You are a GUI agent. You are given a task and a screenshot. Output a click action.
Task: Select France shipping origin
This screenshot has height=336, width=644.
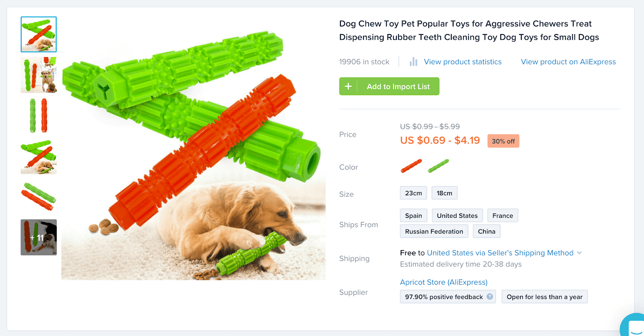[502, 215]
